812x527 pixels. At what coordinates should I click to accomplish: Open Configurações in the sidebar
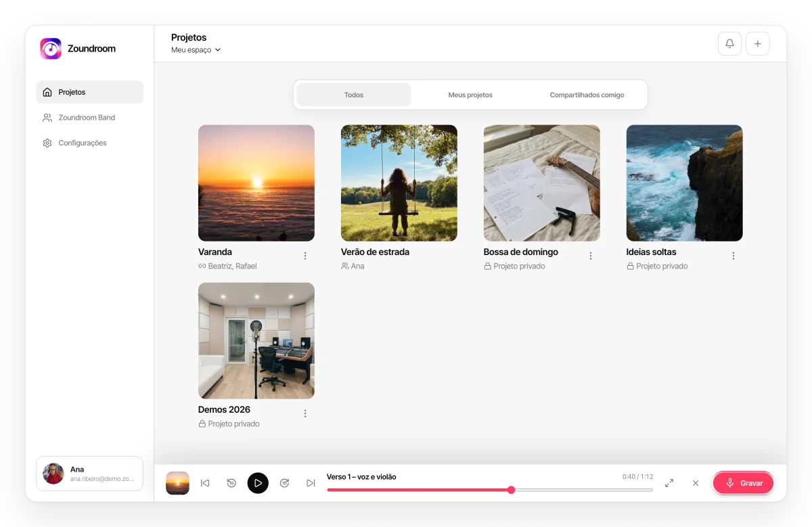89,143
